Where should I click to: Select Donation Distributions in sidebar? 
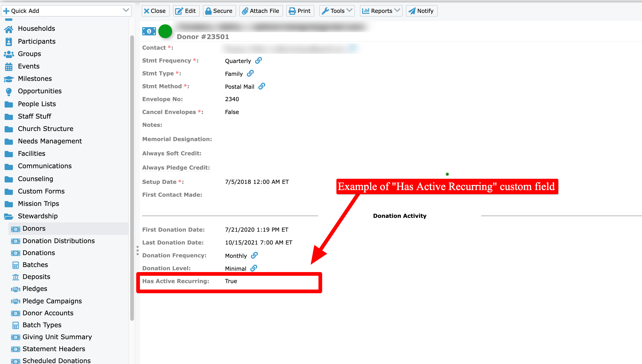pyautogui.click(x=59, y=241)
